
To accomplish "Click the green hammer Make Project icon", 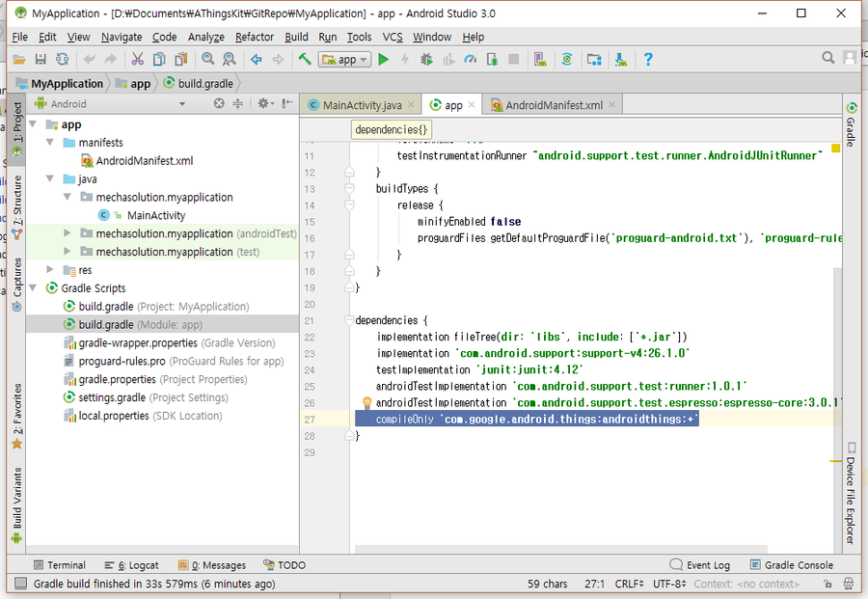I will coord(305,59).
